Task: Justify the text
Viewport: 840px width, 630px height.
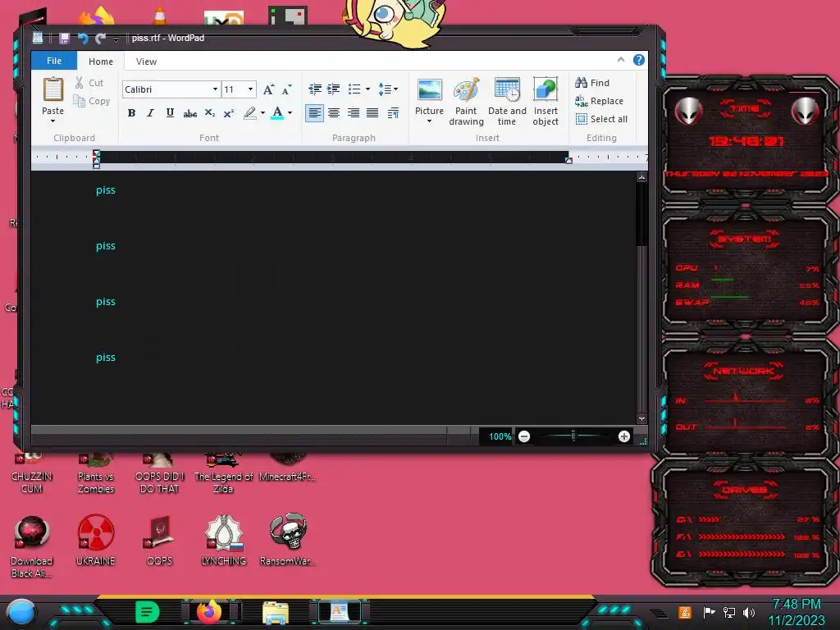Action: click(372, 113)
